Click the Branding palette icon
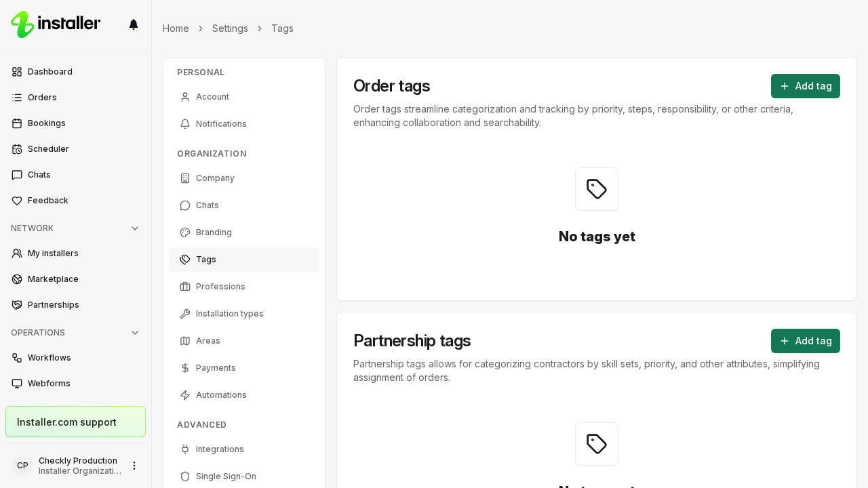The height and width of the screenshot is (488, 868). pyautogui.click(x=185, y=232)
